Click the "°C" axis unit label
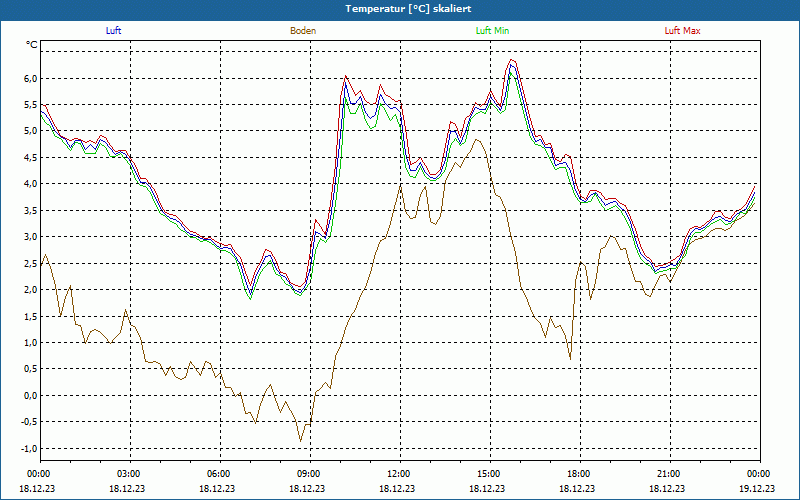 point(32,45)
